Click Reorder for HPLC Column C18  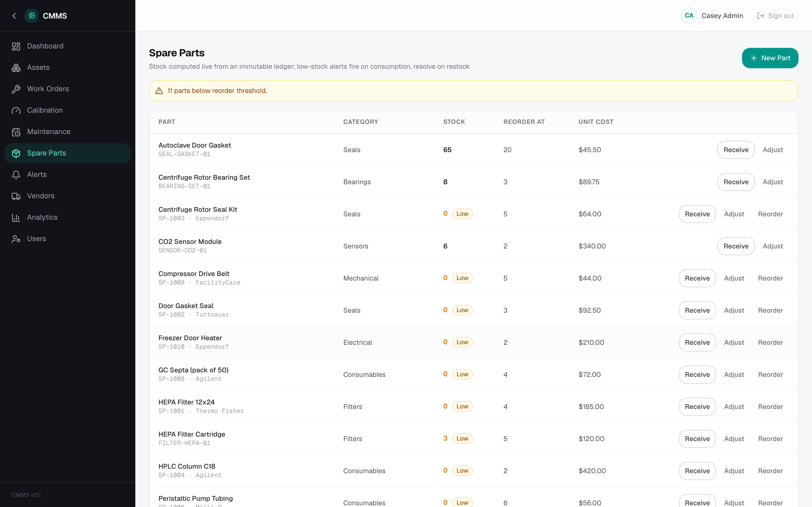770,471
